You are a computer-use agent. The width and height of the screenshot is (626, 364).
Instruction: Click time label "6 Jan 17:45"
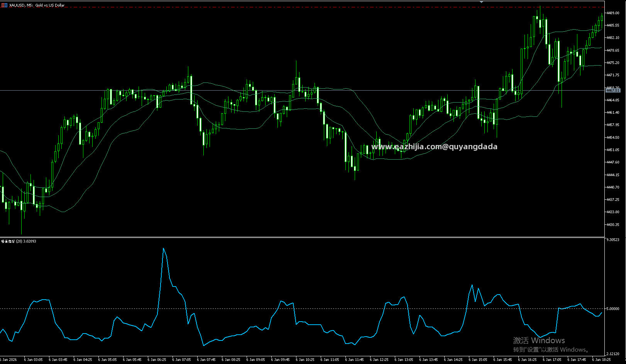tap(577, 360)
